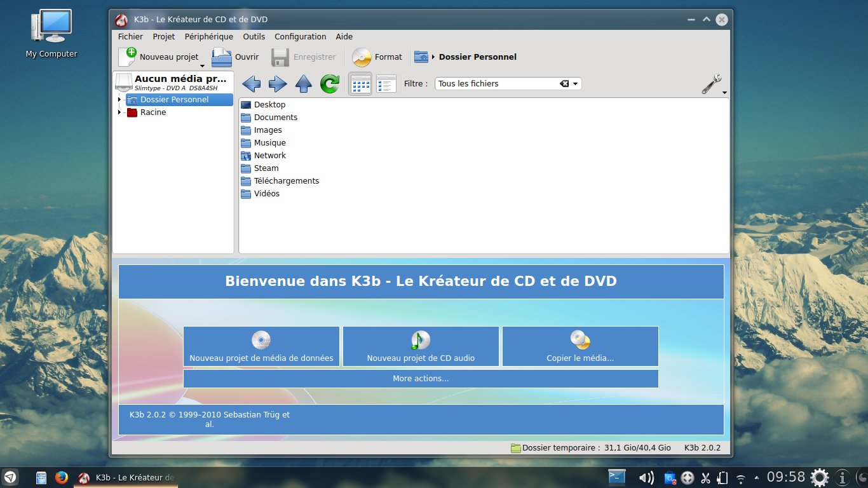The height and width of the screenshot is (488, 868).
Task: Clear the Filtre field text
Action: (564, 84)
